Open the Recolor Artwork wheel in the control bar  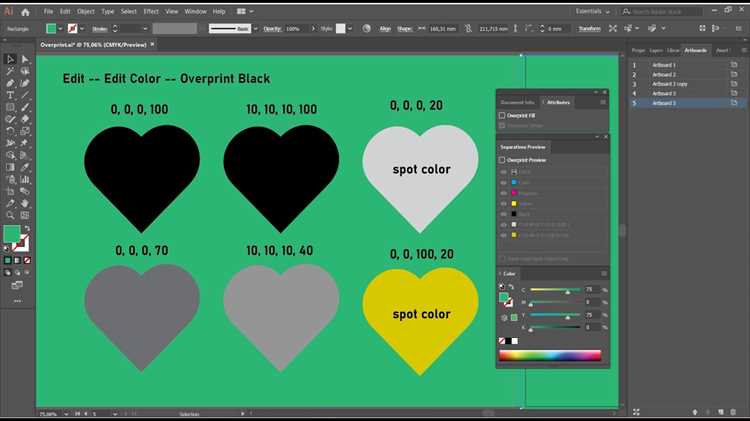(366, 29)
